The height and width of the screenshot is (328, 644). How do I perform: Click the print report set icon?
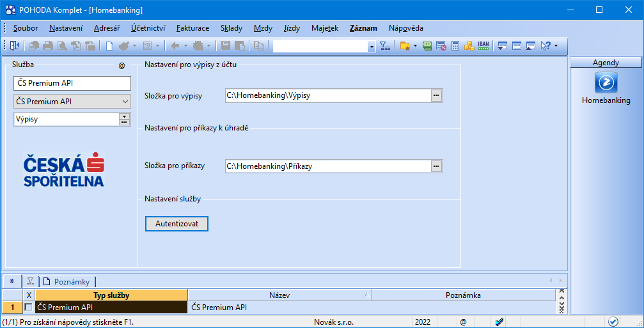34,46
